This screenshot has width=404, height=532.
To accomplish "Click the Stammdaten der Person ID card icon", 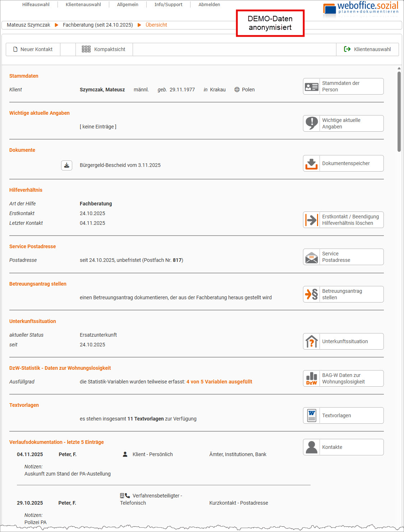I will coord(311,87).
